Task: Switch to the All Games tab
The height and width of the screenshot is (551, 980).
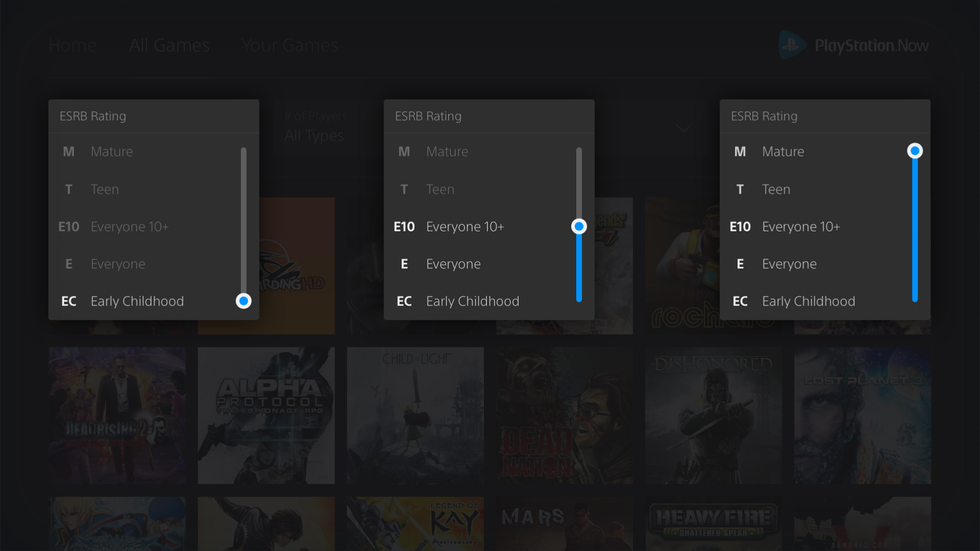Action: pos(169,45)
